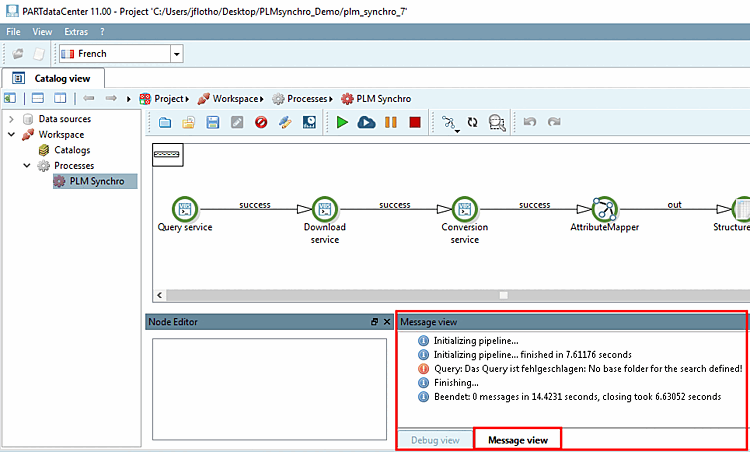Screen dimensions: 750x452
Task: Click the zoom selection magnifier icon
Action: 497,123
